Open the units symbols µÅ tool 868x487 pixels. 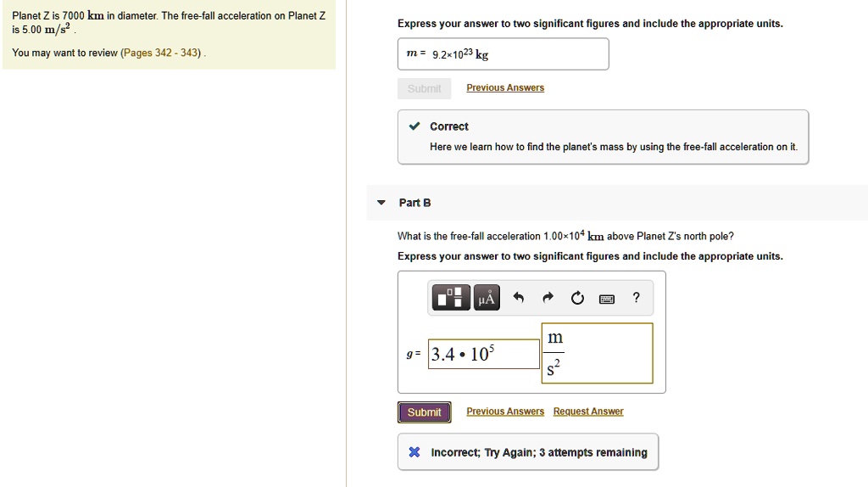click(x=486, y=297)
